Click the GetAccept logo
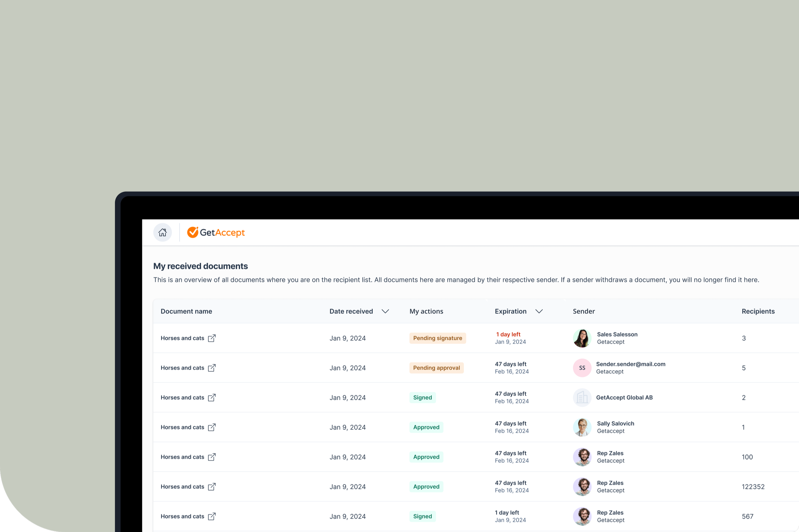This screenshot has height=532, width=799. [x=216, y=232]
